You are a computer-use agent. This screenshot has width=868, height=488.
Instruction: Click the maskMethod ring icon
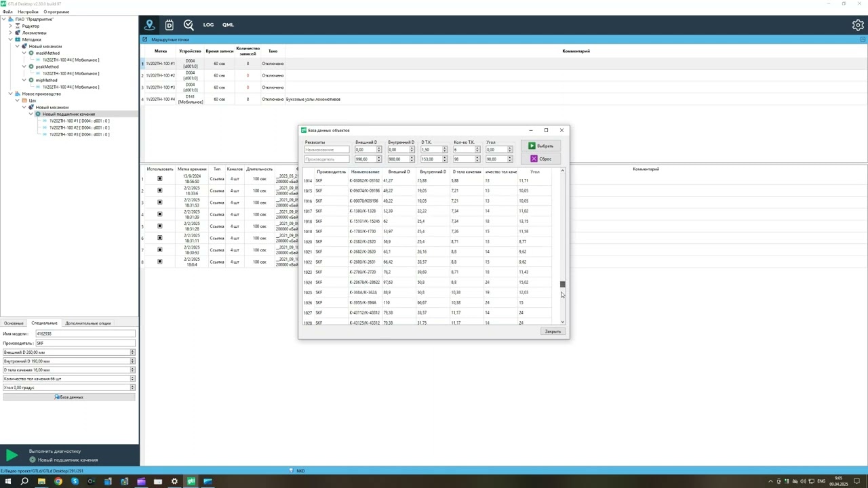coord(32,53)
